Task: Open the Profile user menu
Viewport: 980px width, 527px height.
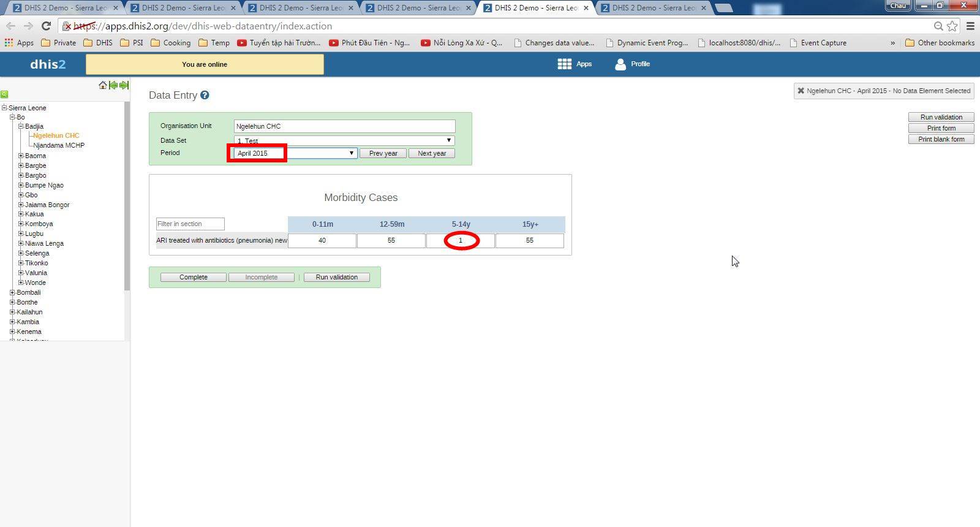Action: coord(632,64)
